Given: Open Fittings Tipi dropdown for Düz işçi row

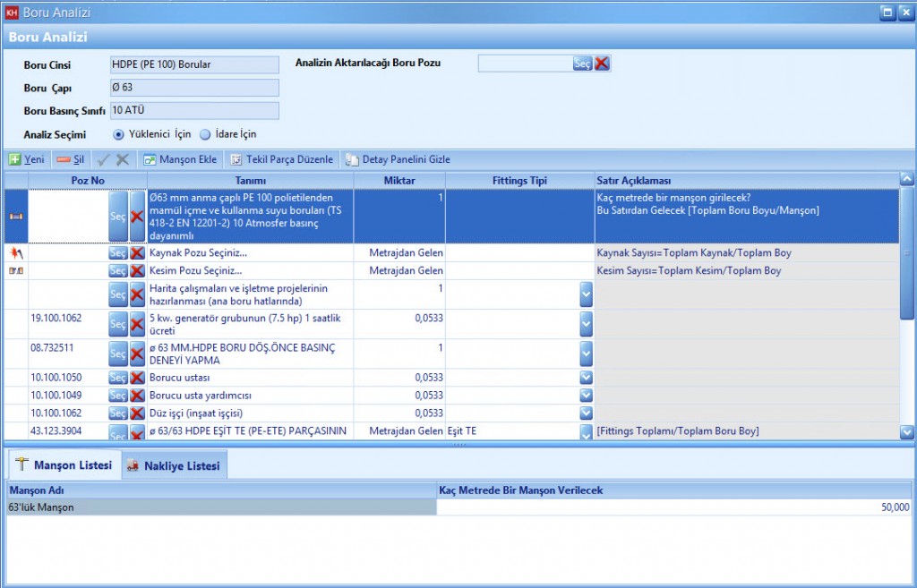Looking at the screenshot, I should click(586, 413).
